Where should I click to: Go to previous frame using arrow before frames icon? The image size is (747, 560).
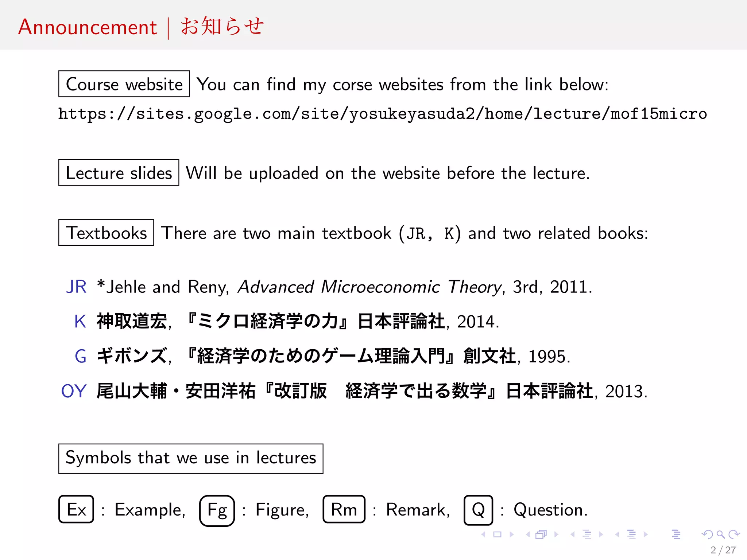pos(528,534)
